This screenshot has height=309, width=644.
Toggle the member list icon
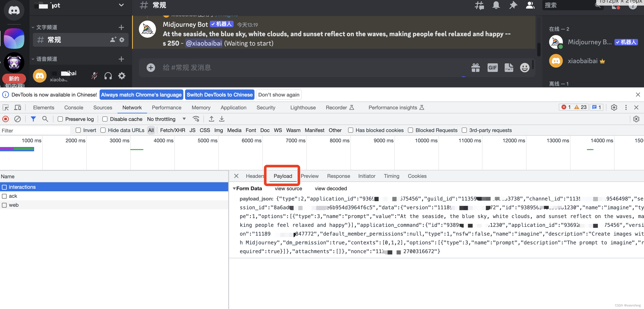pos(530,5)
